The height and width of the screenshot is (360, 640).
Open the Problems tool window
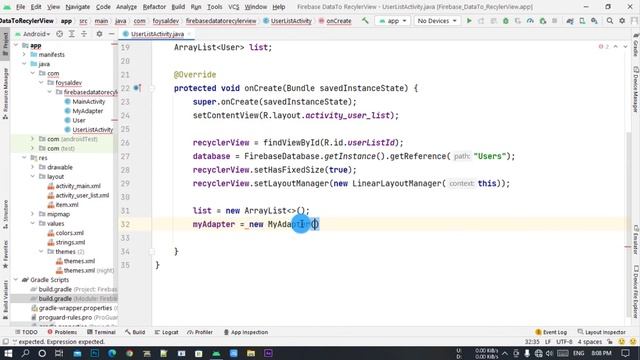pyautogui.click(x=62, y=332)
